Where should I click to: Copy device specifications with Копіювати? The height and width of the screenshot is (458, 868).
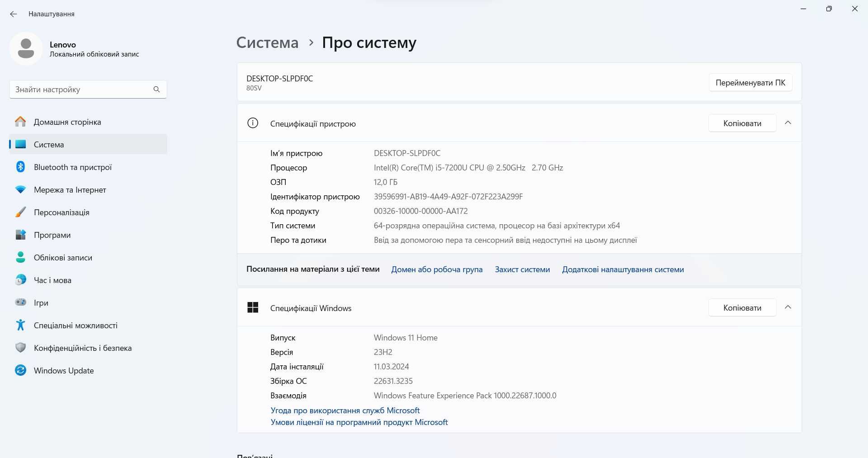[x=742, y=123]
